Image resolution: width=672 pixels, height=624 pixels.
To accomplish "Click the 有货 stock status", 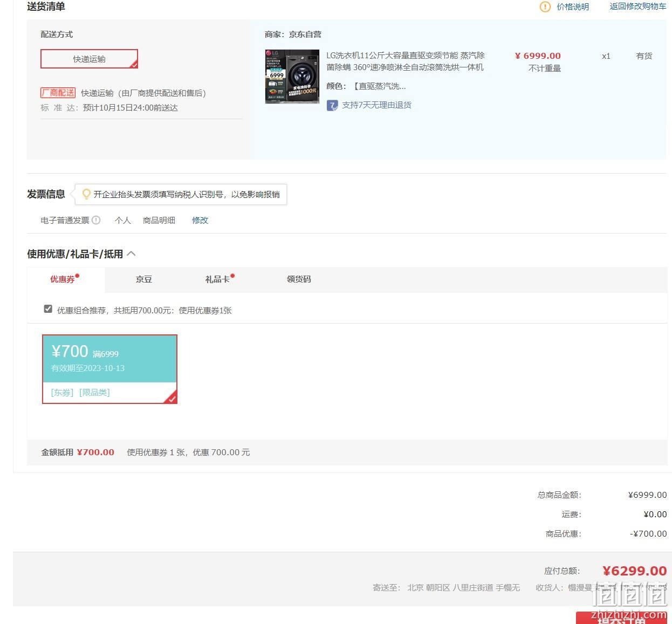I will [644, 56].
